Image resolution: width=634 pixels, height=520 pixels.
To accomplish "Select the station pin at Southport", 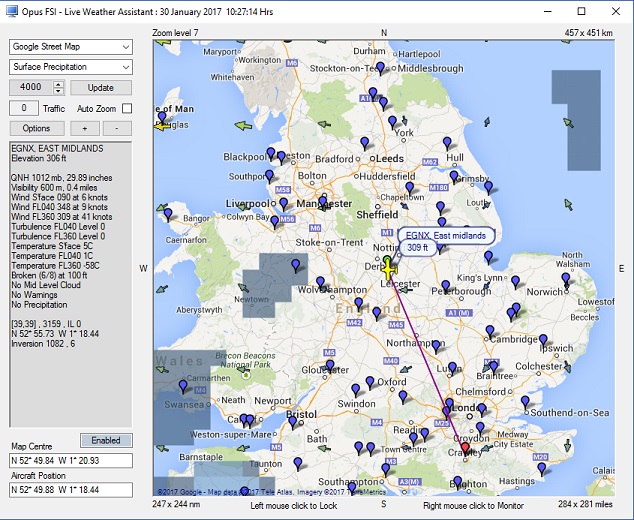I will 269,176.
